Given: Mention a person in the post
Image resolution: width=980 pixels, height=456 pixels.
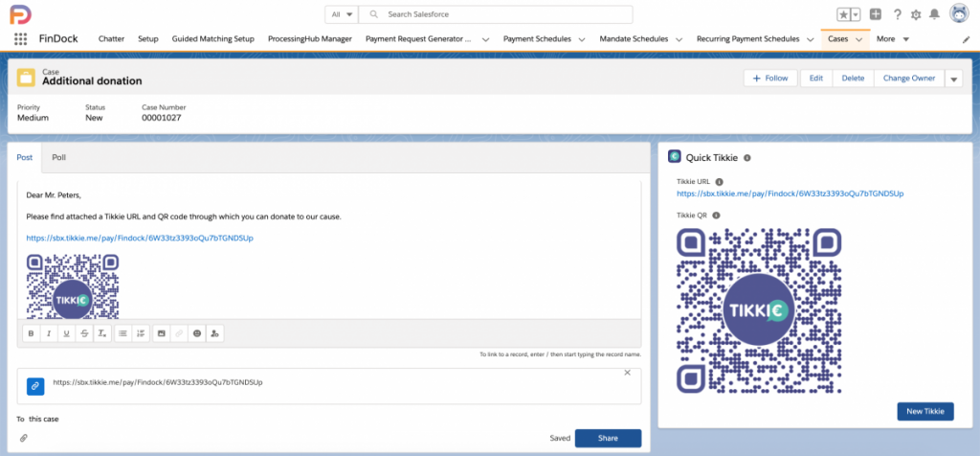Looking at the screenshot, I should coord(215,334).
